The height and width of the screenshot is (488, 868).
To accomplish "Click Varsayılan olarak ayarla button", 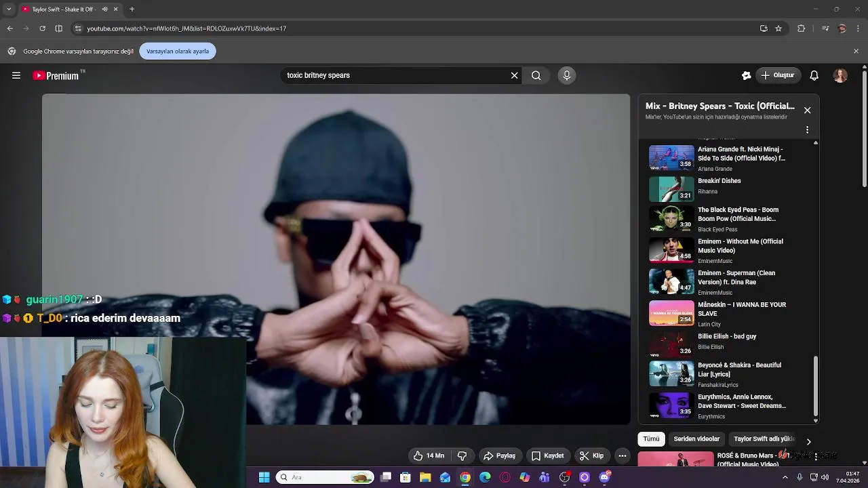I will 178,51.
